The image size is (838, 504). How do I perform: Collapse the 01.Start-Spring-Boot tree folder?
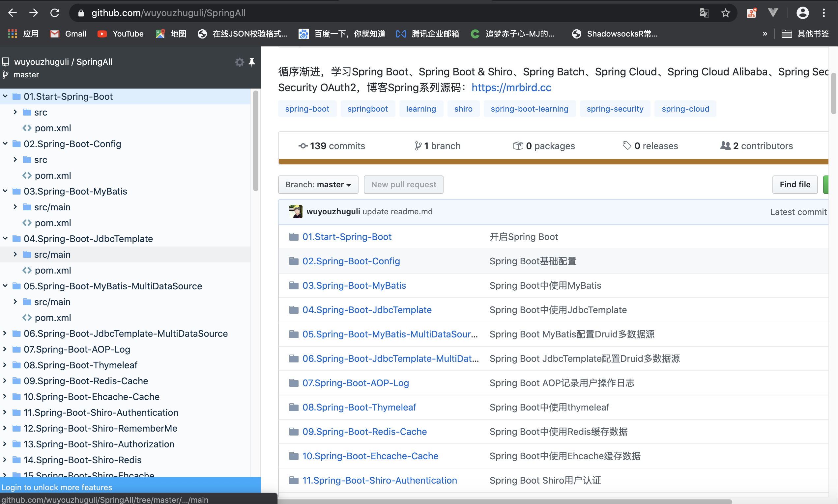tap(5, 96)
